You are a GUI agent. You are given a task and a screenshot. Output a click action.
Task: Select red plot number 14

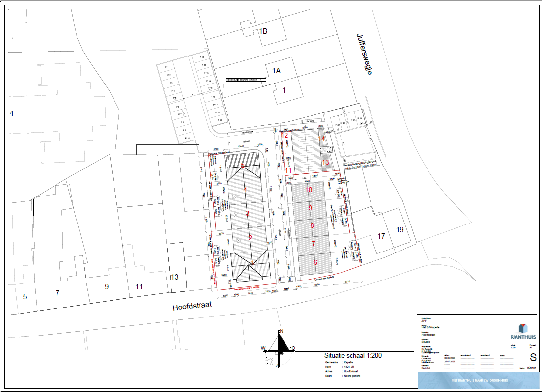(322, 139)
